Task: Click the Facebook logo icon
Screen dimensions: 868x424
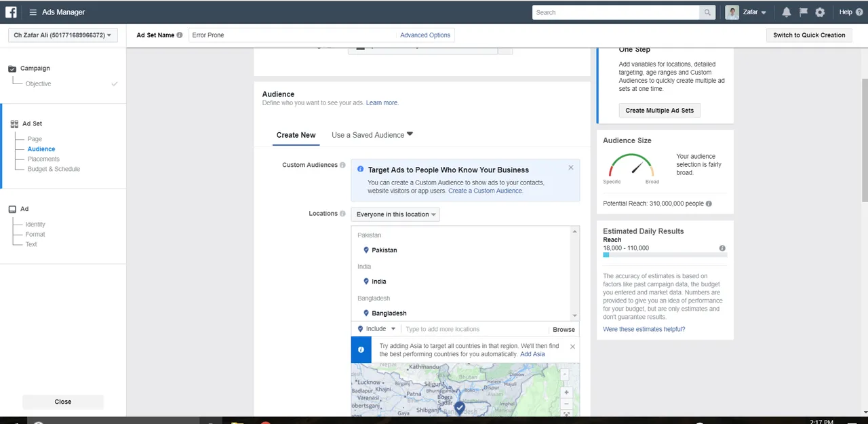Action: [x=11, y=12]
